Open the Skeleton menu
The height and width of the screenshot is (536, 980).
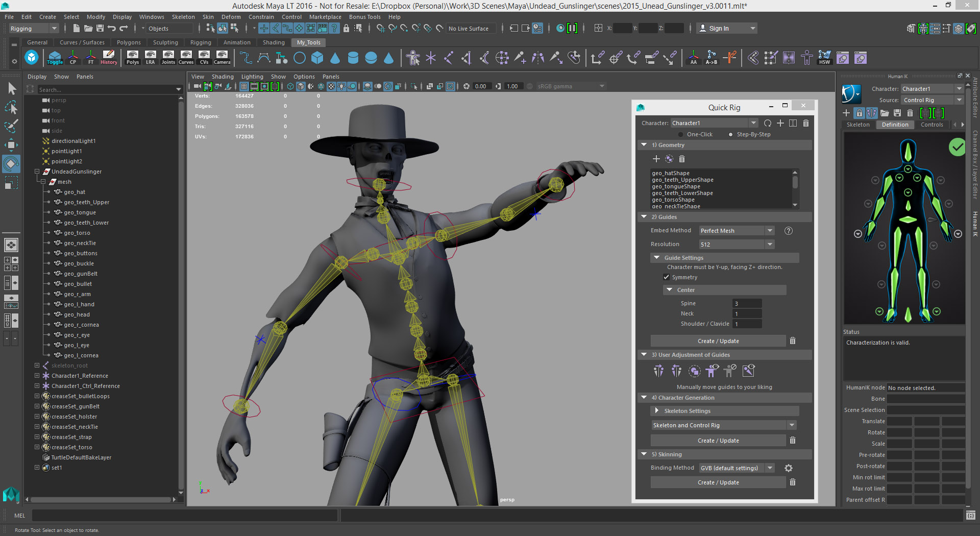183,17
